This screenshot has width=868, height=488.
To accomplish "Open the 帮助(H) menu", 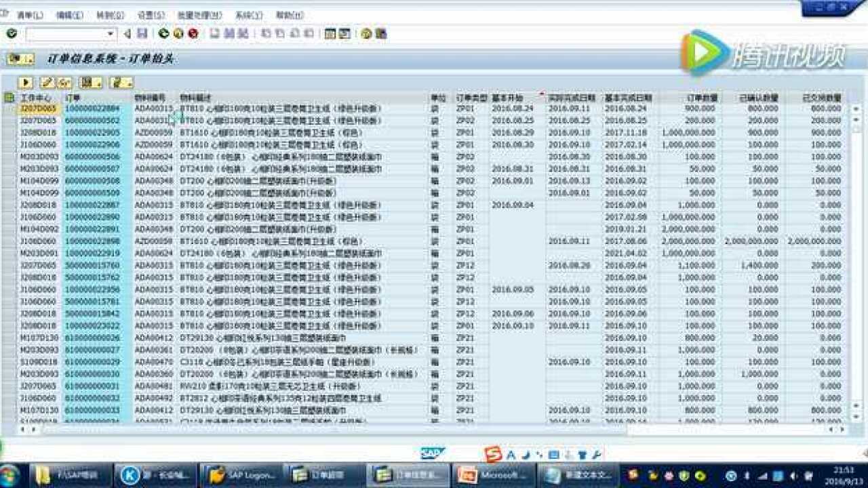I will [290, 15].
